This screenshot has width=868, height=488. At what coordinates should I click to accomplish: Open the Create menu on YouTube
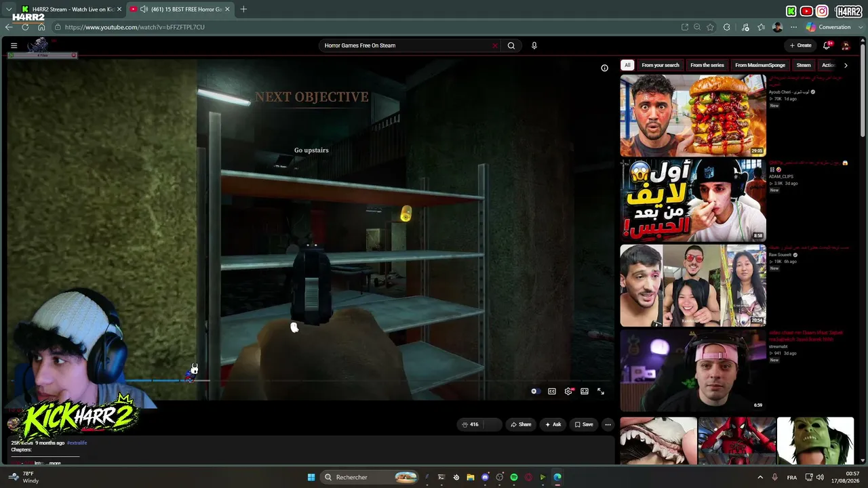[800, 45]
